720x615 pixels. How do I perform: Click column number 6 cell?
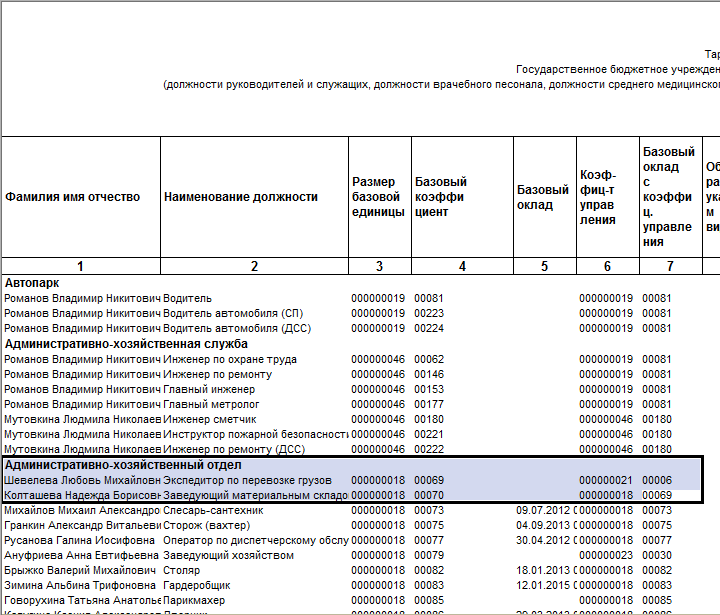coord(608,266)
